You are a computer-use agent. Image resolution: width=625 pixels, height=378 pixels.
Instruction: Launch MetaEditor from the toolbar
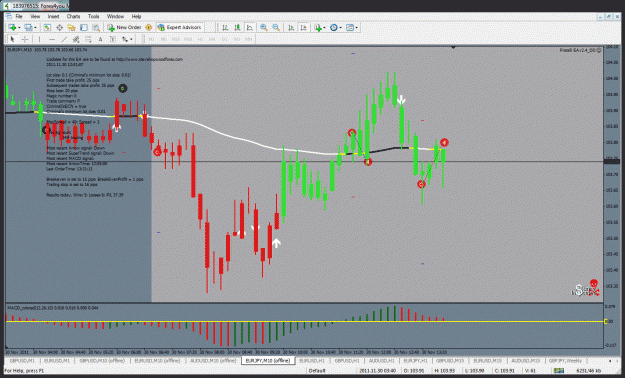pyautogui.click(x=149, y=28)
